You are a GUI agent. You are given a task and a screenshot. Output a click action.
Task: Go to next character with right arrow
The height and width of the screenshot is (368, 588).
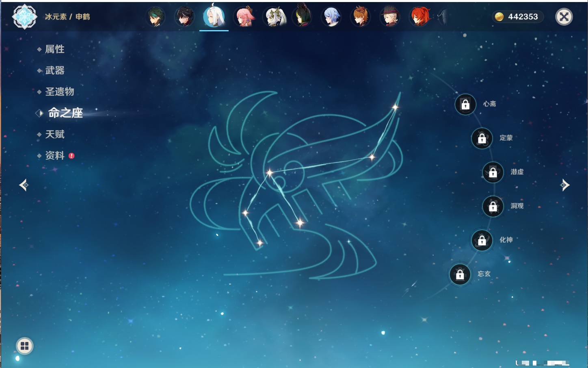564,185
